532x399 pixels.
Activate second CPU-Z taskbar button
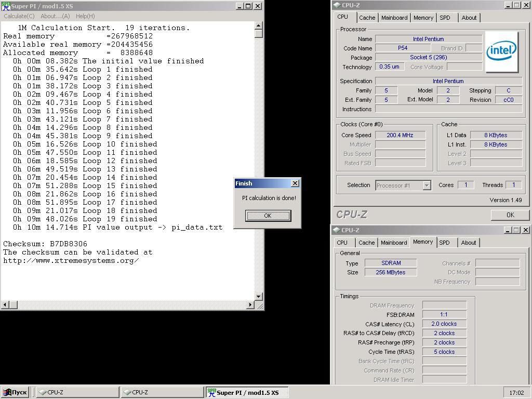pos(162,392)
